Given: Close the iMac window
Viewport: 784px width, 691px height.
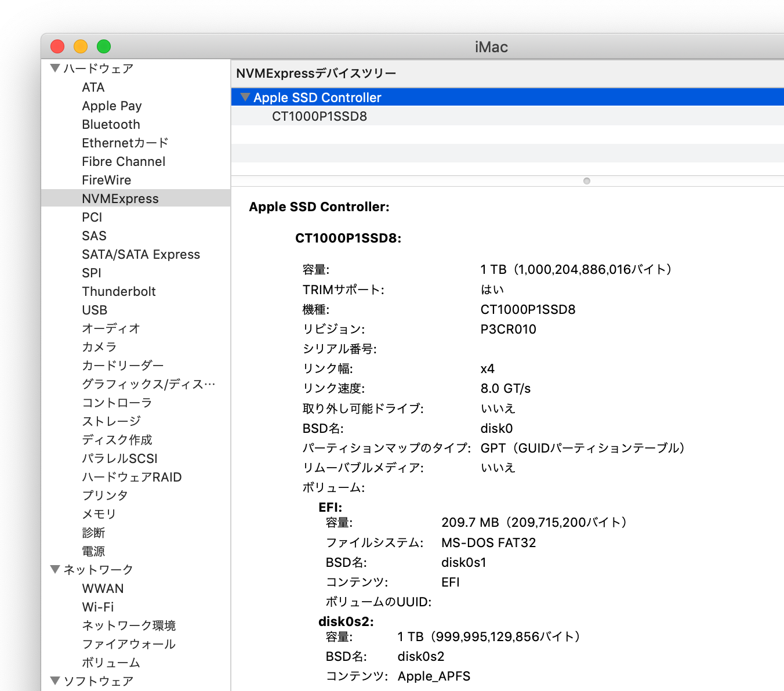Looking at the screenshot, I should pos(57,46).
